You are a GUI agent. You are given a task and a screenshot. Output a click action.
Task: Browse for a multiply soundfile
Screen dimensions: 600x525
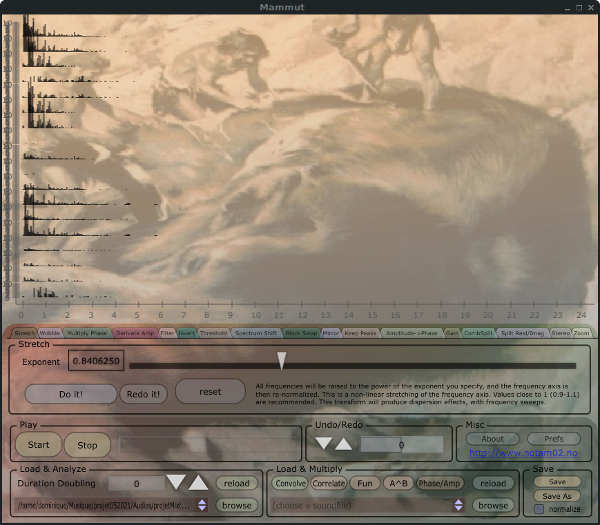point(493,505)
